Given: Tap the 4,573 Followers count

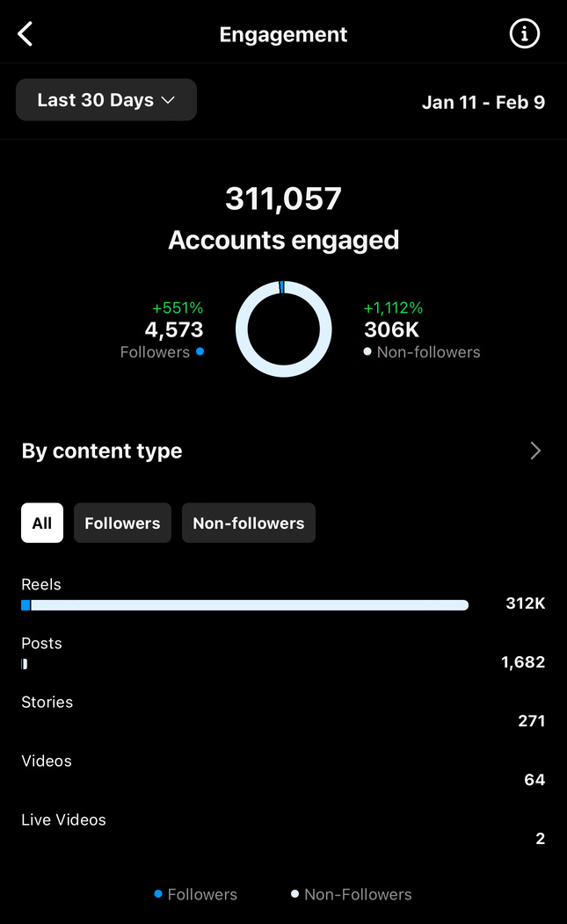Looking at the screenshot, I should tap(174, 330).
